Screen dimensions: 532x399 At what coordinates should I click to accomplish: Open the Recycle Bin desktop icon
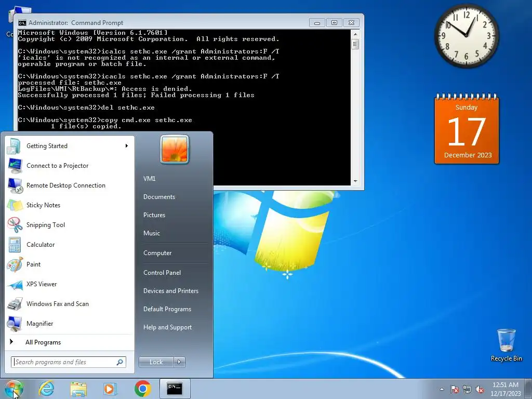(506, 345)
